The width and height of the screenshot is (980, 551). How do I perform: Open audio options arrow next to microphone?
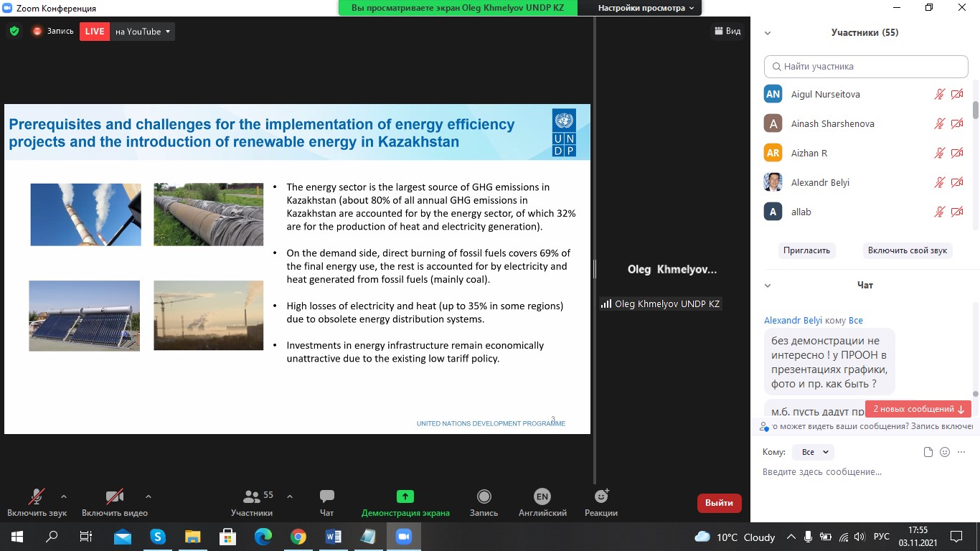click(x=64, y=496)
